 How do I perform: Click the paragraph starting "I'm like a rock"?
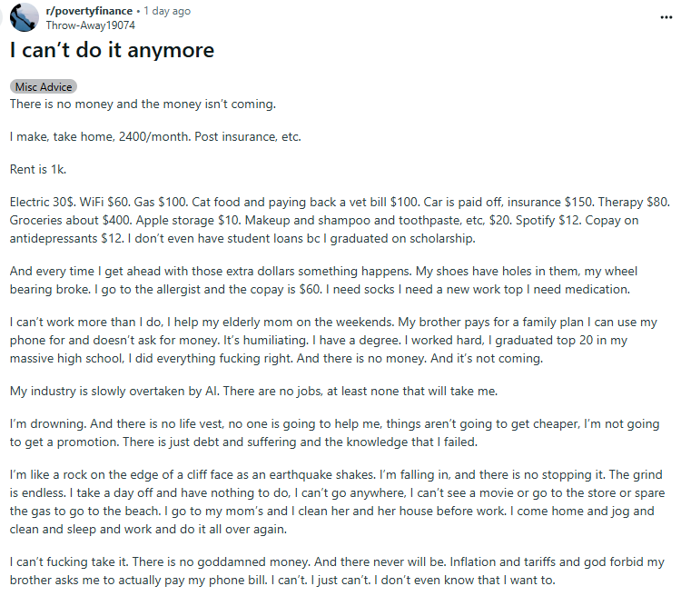337,502
